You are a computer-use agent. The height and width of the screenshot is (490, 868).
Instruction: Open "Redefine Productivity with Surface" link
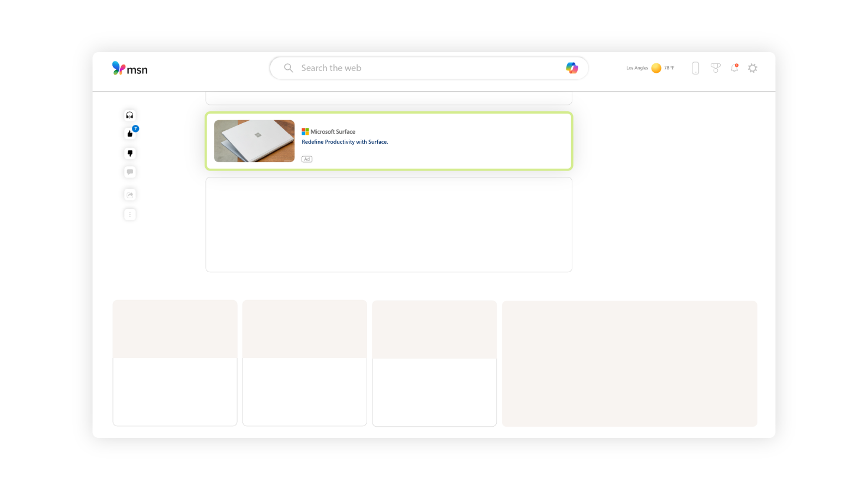point(345,142)
